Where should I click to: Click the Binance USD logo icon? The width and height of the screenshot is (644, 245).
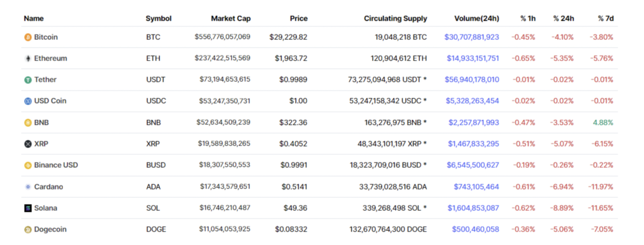[28, 165]
